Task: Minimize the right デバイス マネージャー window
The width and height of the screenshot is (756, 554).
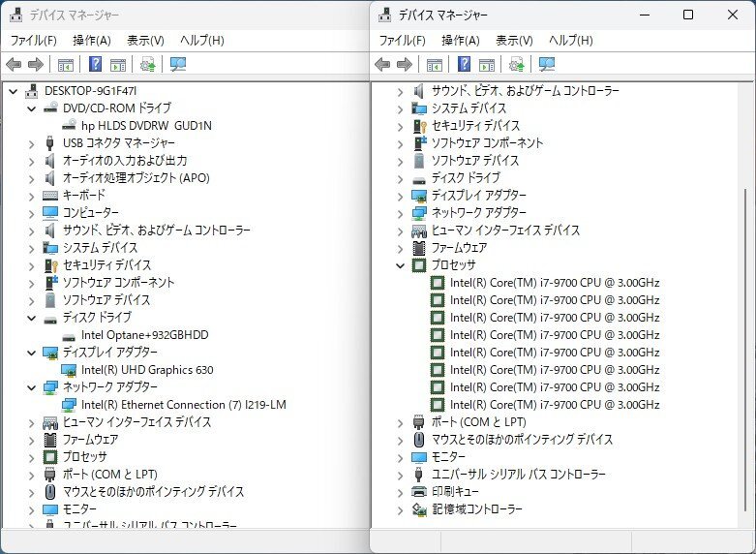Action: [x=645, y=15]
